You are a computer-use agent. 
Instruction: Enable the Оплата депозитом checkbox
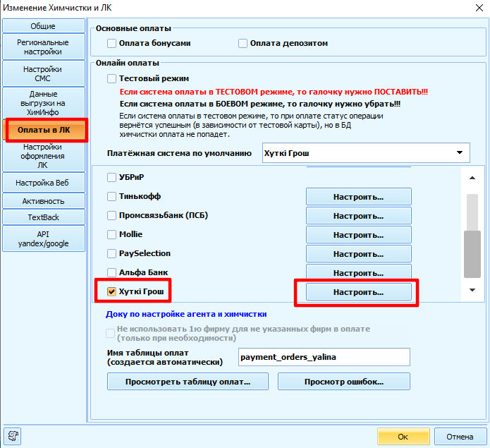243,44
